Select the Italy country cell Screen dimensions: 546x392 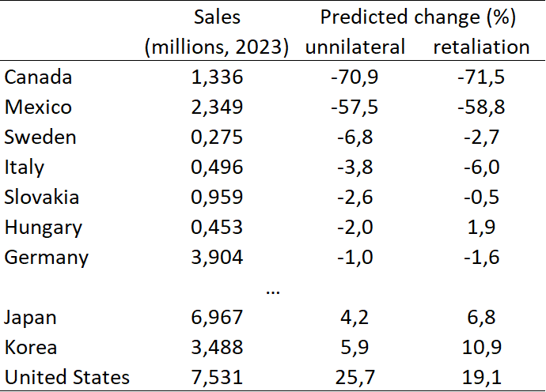click(x=25, y=167)
